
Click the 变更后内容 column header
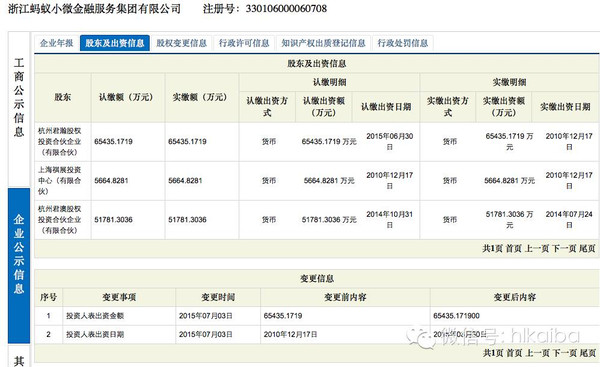coord(515,297)
